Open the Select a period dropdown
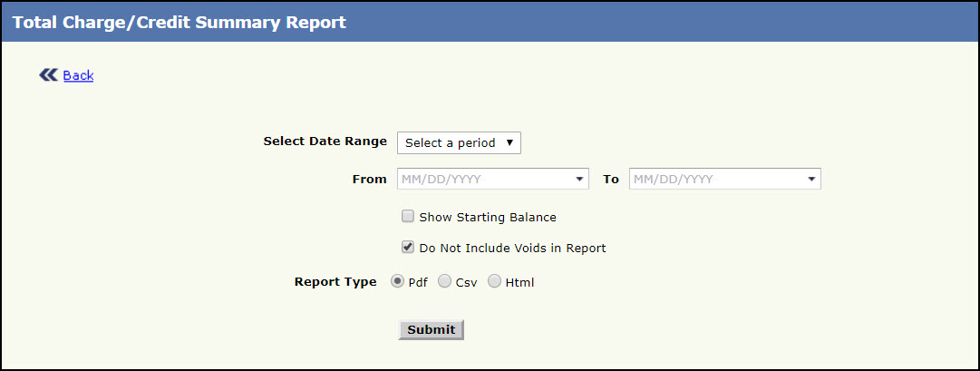The image size is (980, 371). click(459, 142)
